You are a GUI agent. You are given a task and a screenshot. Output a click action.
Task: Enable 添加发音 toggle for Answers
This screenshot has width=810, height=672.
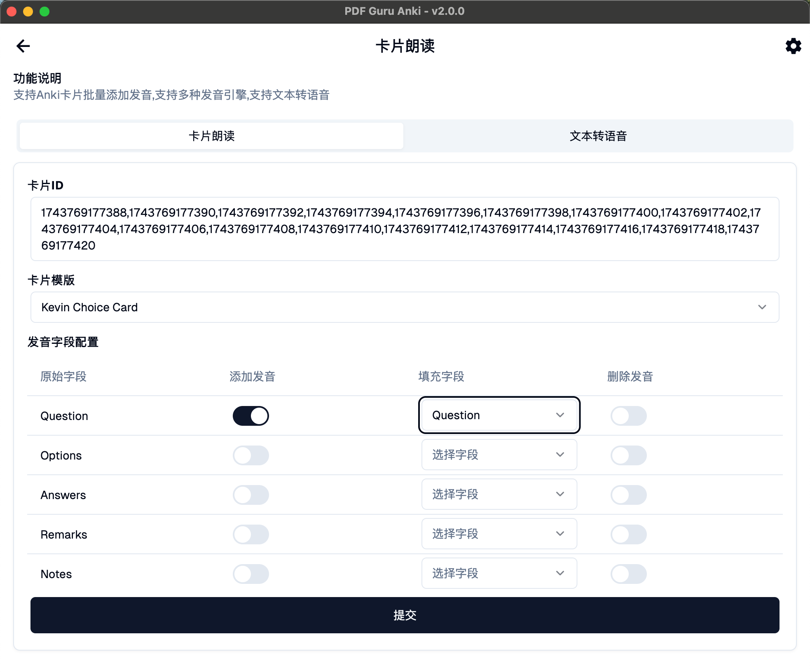[x=251, y=495]
